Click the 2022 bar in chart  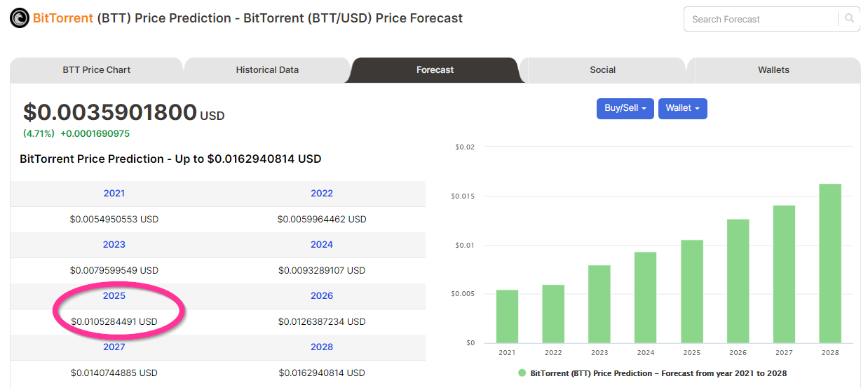[x=553, y=314]
